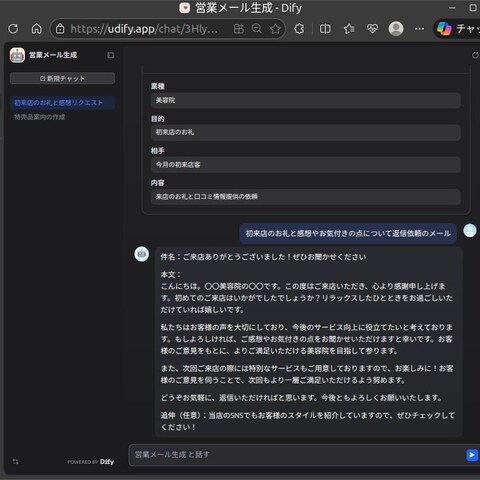Screen dimensions: 480x480
Task: Add this page to favorites with star icon
Action: 276,29
